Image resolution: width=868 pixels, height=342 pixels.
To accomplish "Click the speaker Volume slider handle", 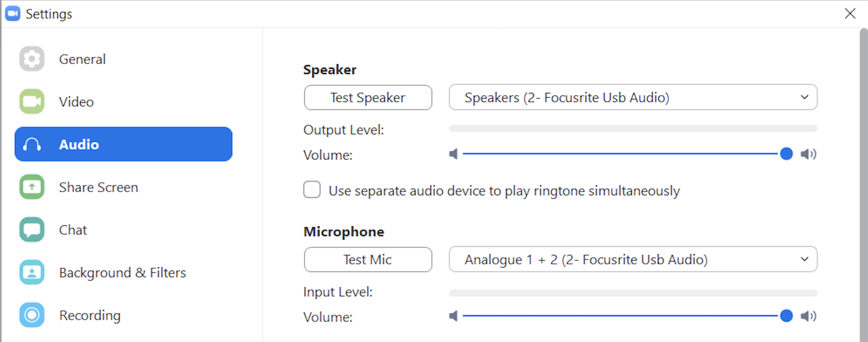I will [786, 154].
